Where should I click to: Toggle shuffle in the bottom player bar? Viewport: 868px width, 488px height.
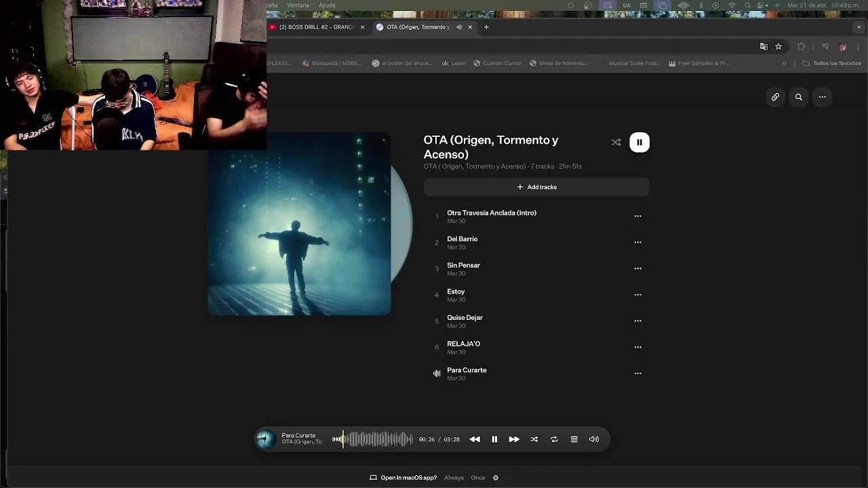point(534,439)
